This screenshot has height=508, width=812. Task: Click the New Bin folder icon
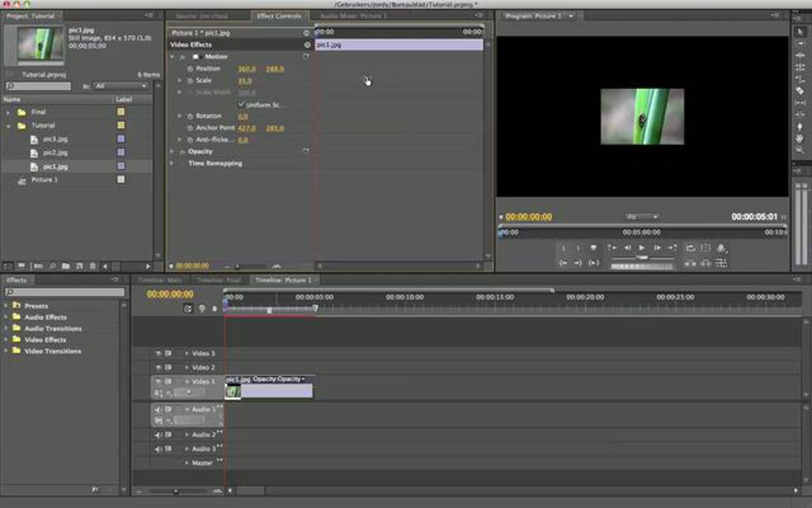[x=66, y=266]
